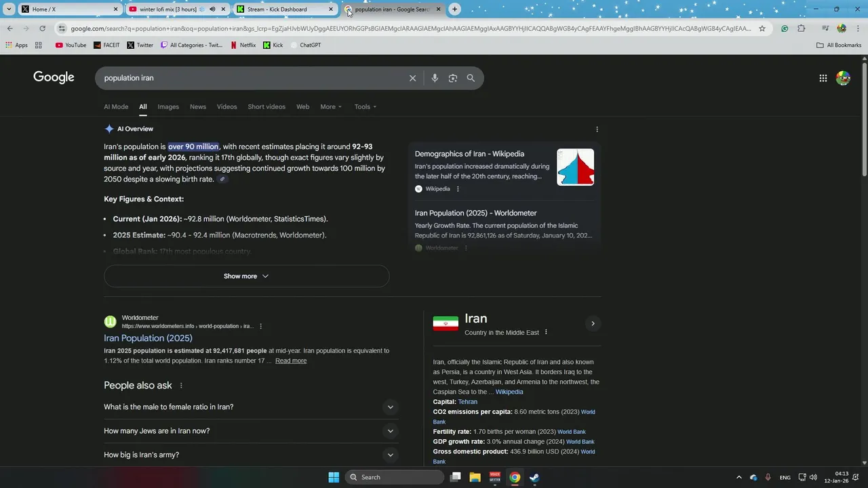Select the News search tab

click(x=198, y=106)
